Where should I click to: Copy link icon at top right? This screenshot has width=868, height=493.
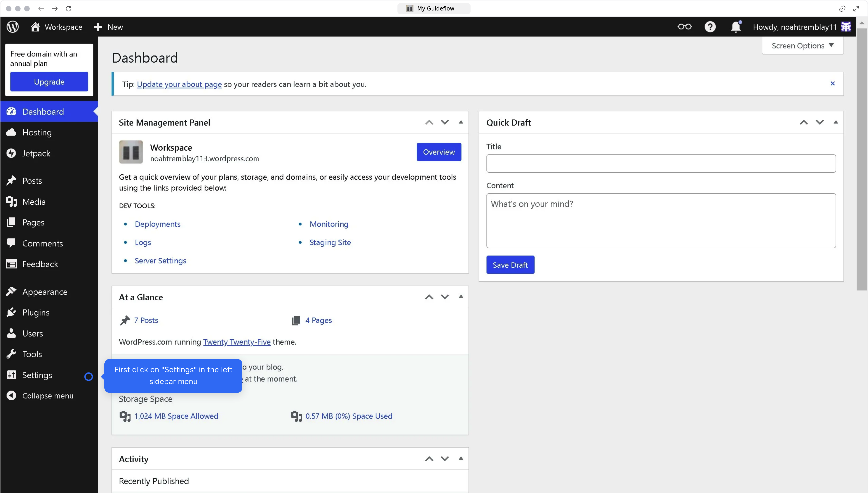842,8
